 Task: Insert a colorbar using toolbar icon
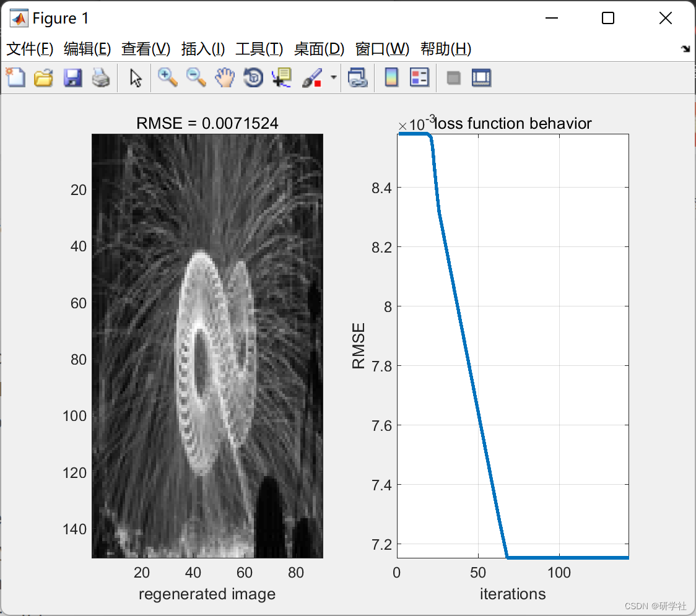point(391,77)
